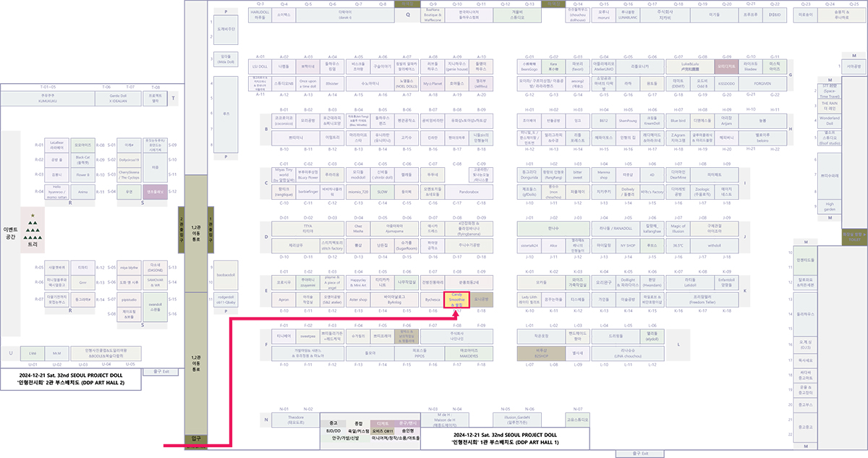Select the Mamma shop booth
The image size is (868, 458).
[x=603, y=174]
